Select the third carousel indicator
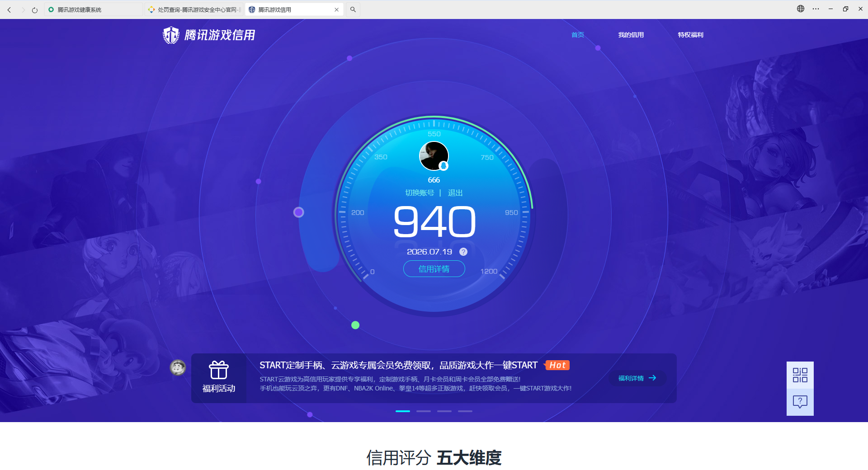 coord(444,411)
